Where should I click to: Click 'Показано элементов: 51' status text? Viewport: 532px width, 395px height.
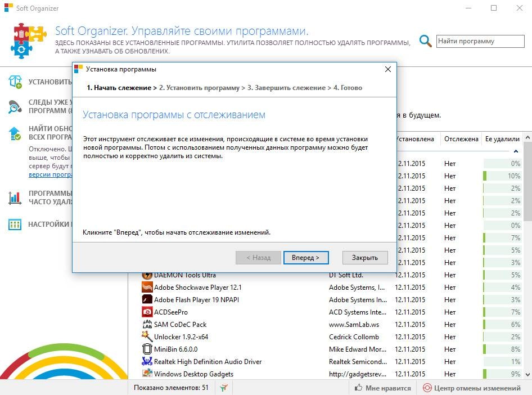171,388
